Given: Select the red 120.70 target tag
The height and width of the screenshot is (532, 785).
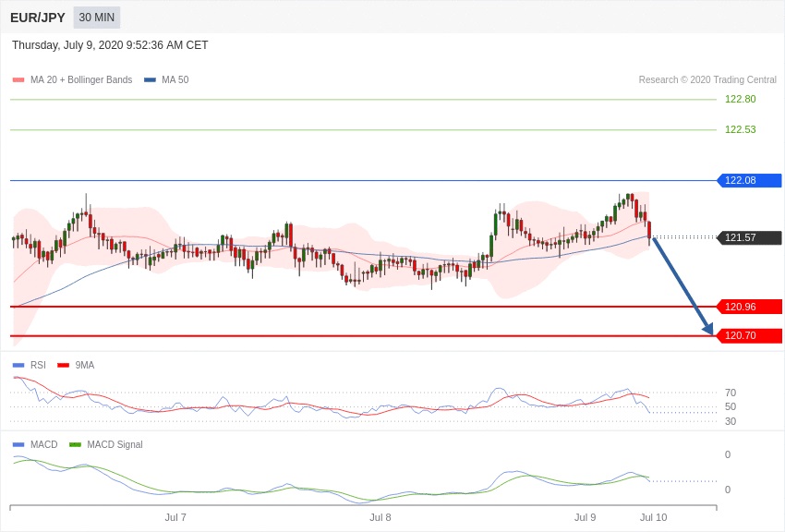Looking at the screenshot, I should click(749, 335).
